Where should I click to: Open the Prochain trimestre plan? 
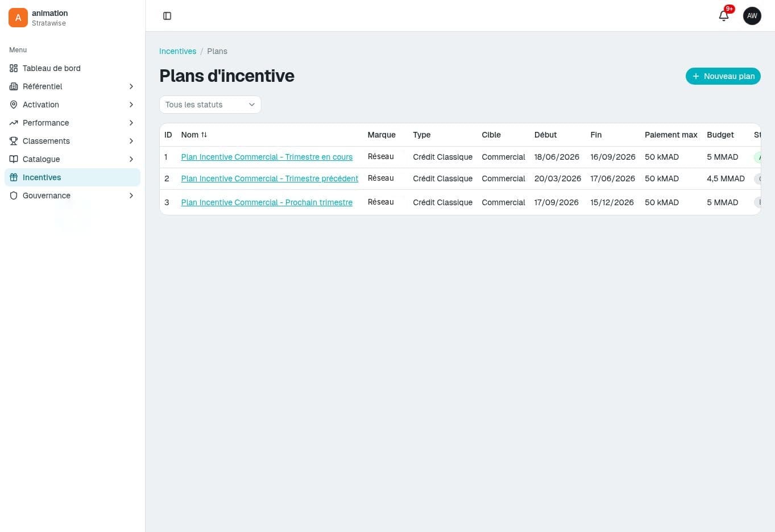267,202
